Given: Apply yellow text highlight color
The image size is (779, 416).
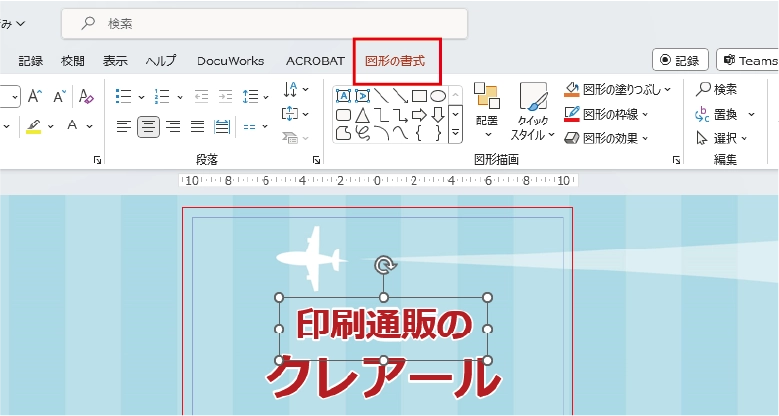Looking at the screenshot, I should coord(33,126).
